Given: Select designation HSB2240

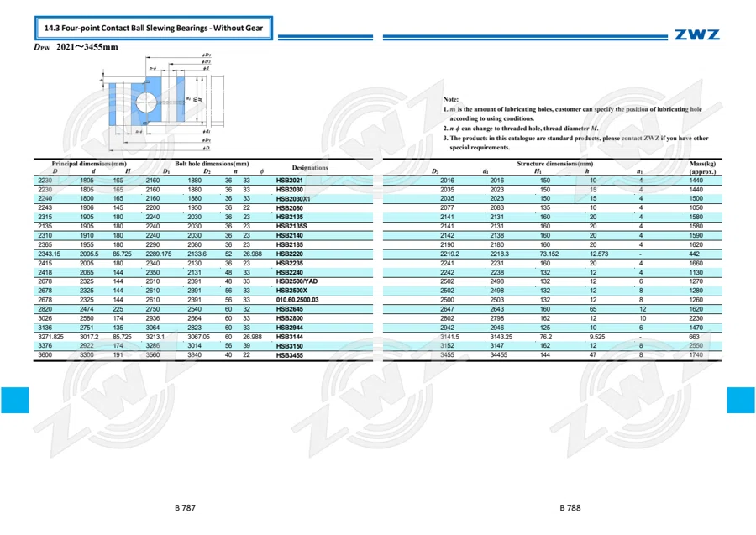Looking at the screenshot, I should click(289, 272).
